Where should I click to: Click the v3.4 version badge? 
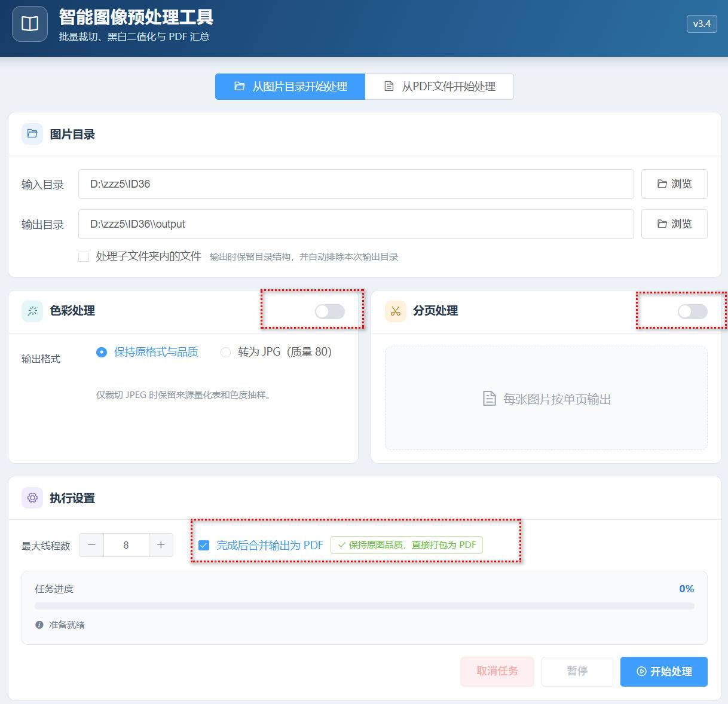[702, 24]
